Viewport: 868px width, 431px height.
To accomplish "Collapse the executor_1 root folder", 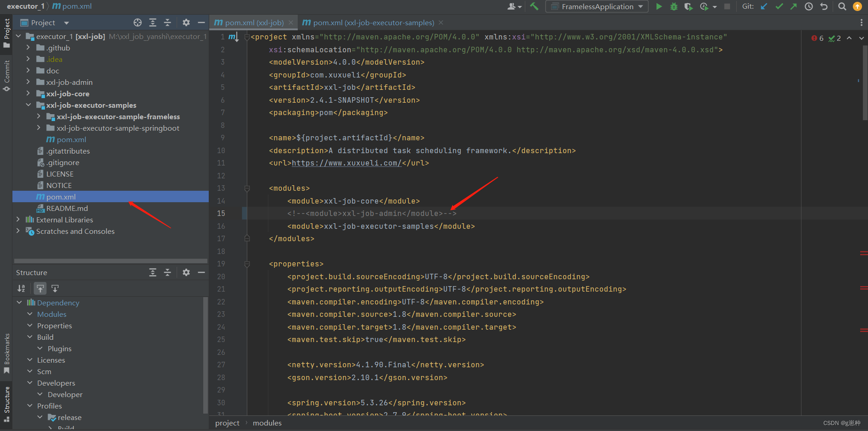I will (x=18, y=36).
